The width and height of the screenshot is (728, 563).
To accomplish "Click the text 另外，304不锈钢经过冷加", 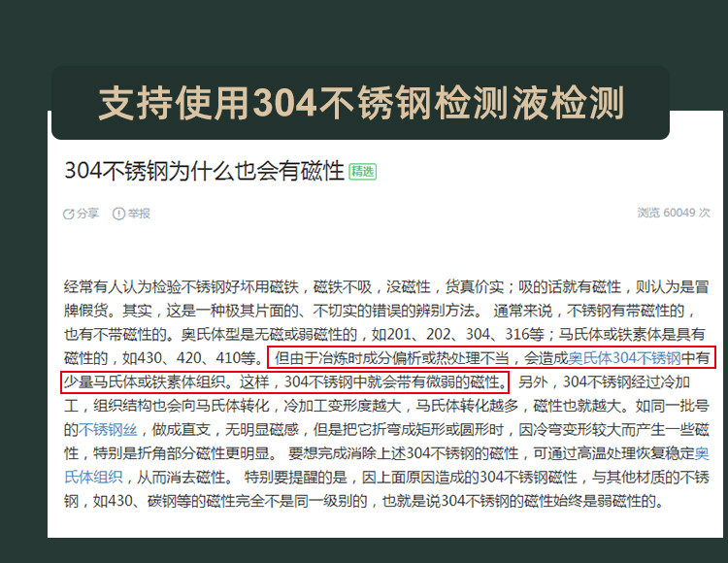I will click(x=604, y=382).
